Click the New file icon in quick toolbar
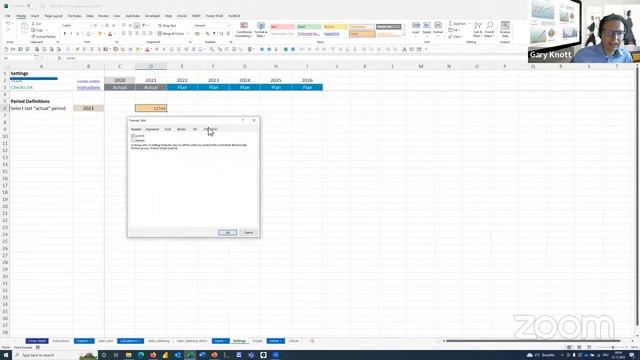This screenshot has width=640, height=360. 6,49
